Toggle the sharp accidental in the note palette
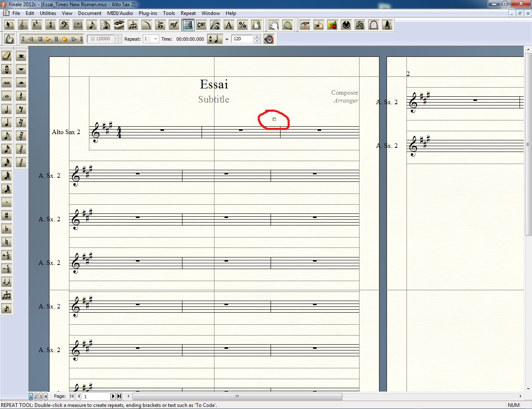The image size is (532, 409). tap(7, 216)
